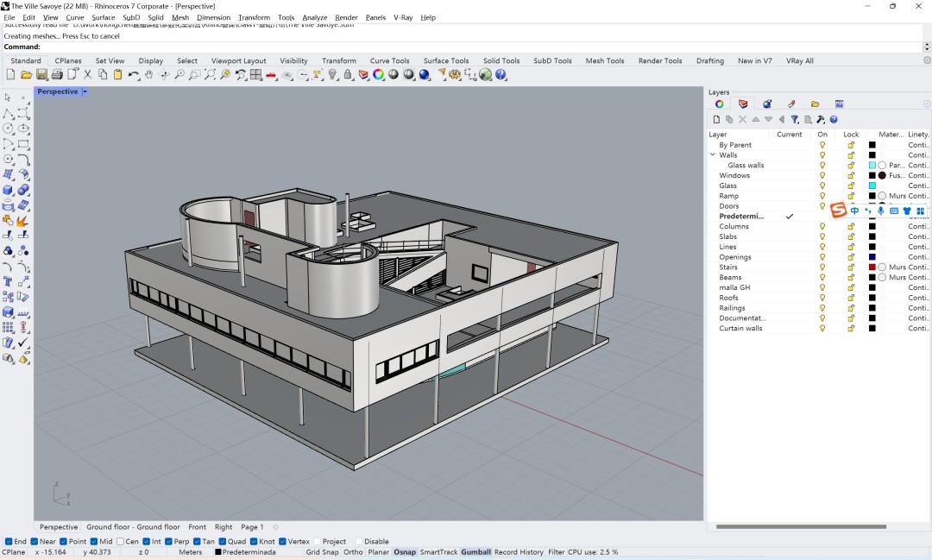Switch to the Mesh Tools toolbar tab
This screenshot has height=560, width=932.
tap(604, 60)
